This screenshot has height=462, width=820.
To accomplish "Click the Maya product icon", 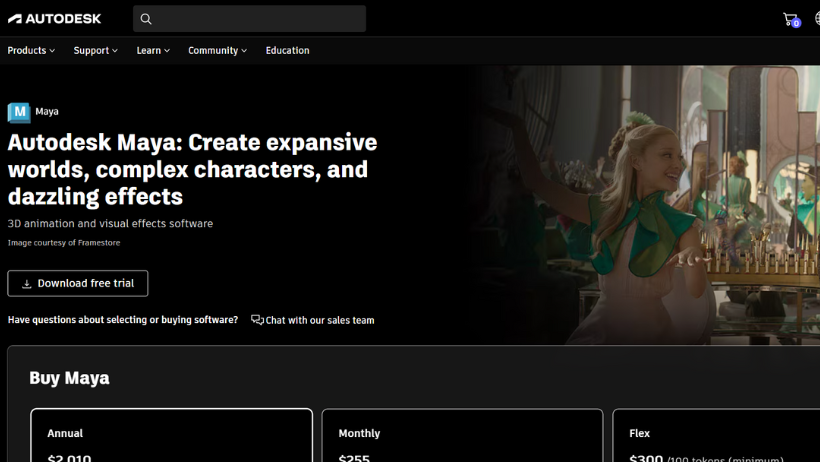I will [x=19, y=112].
